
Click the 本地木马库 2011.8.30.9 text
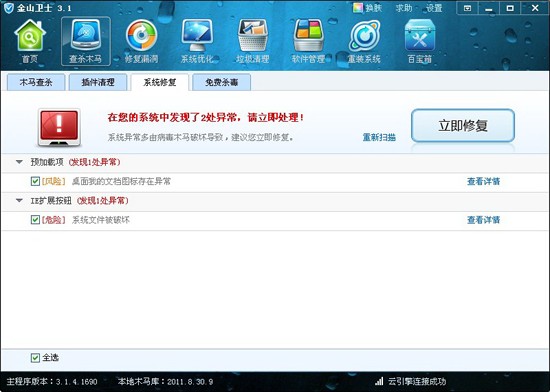pyautogui.click(x=165, y=381)
